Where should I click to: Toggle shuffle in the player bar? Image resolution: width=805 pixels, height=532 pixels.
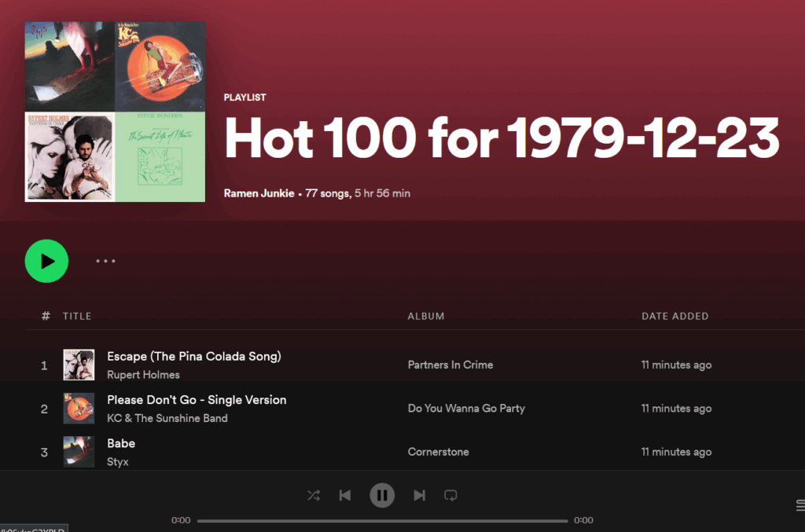(314, 496)
